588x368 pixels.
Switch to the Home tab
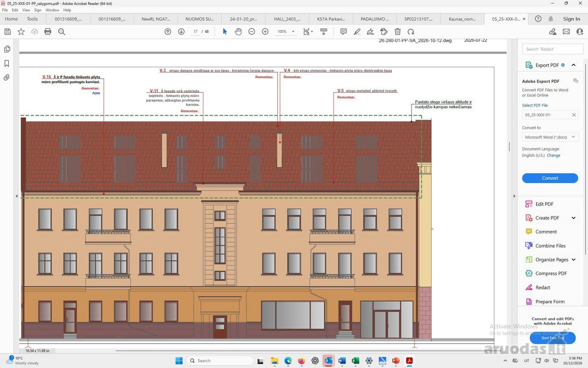point(11,19)
